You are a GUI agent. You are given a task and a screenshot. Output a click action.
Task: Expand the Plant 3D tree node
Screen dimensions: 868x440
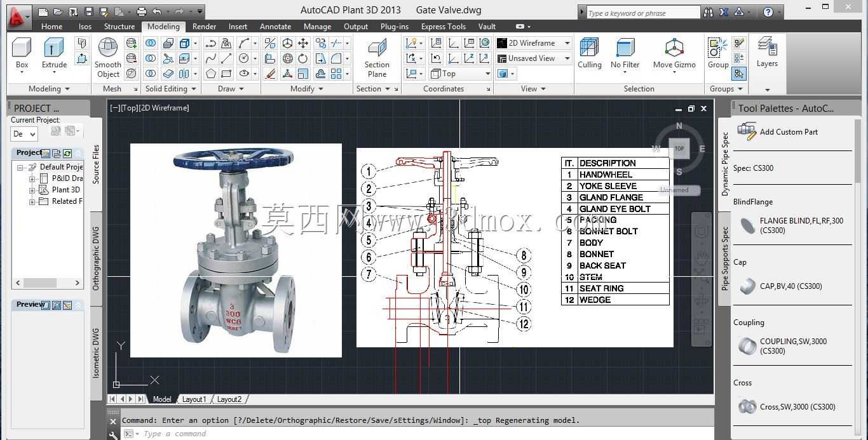(x=32, y=190)
